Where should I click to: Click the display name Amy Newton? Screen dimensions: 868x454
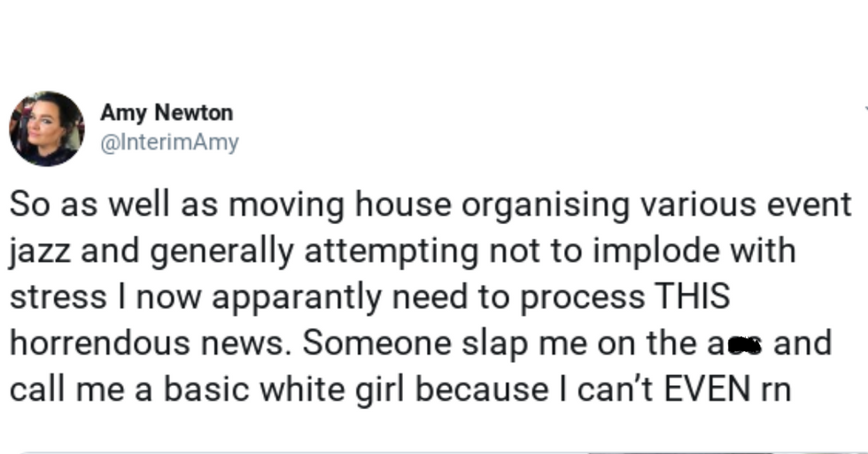coord(167,112)
